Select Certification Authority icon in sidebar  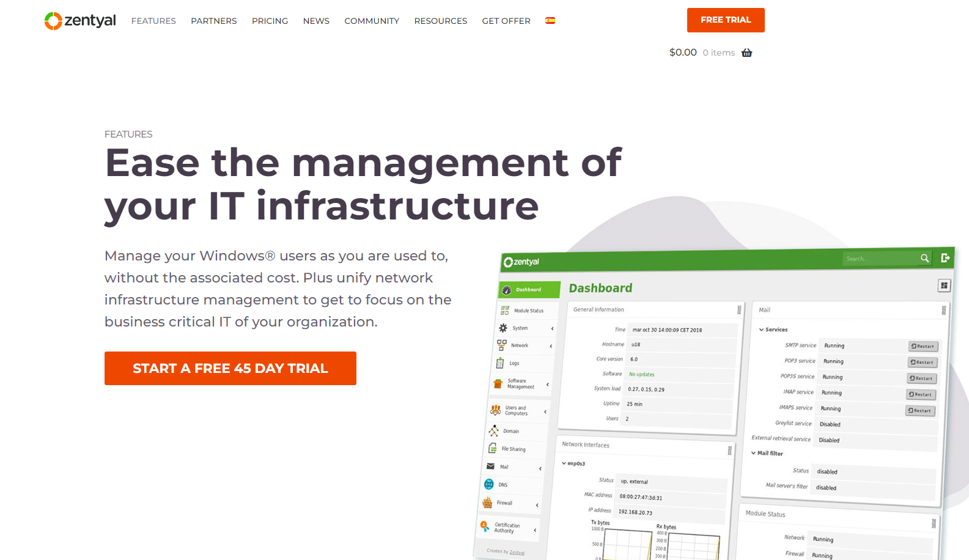pyautogui.click(x=485, y=526)
